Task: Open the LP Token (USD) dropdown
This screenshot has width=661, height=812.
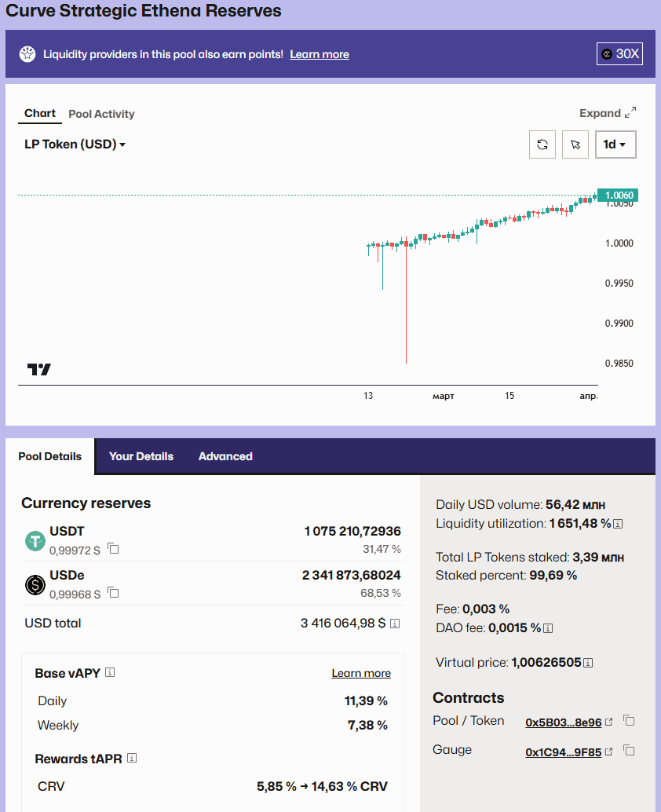Action: 75,144
